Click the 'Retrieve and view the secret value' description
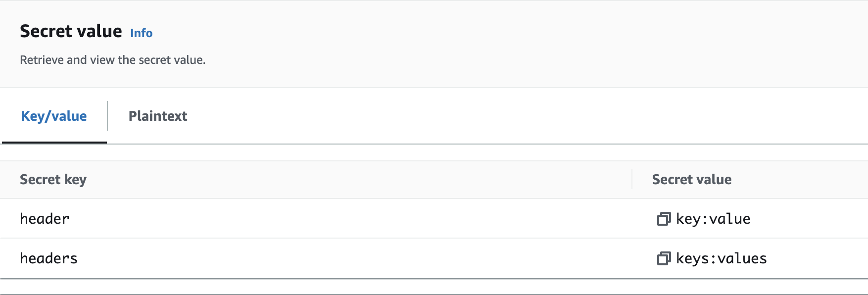Screen dimensions: 868x295 [112, 60]
